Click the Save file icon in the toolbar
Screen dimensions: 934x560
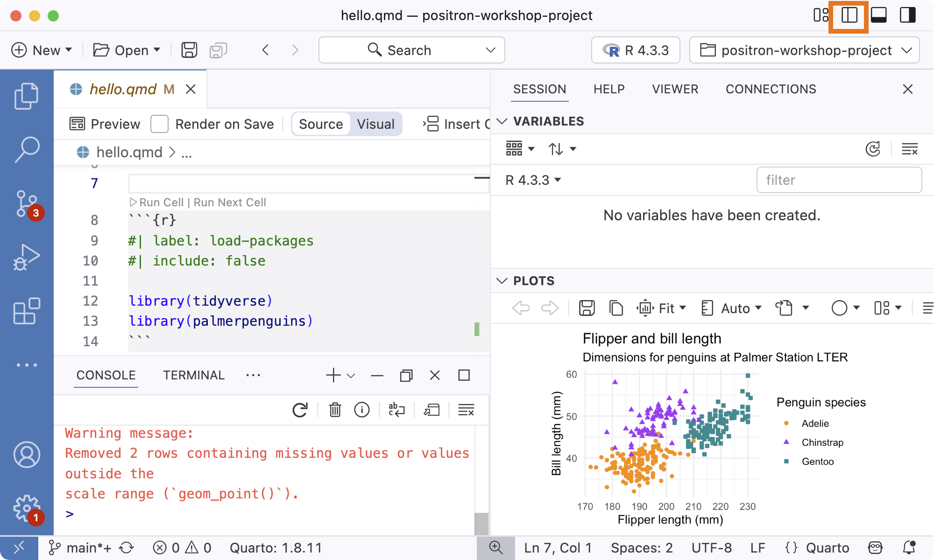pos(189,50)
